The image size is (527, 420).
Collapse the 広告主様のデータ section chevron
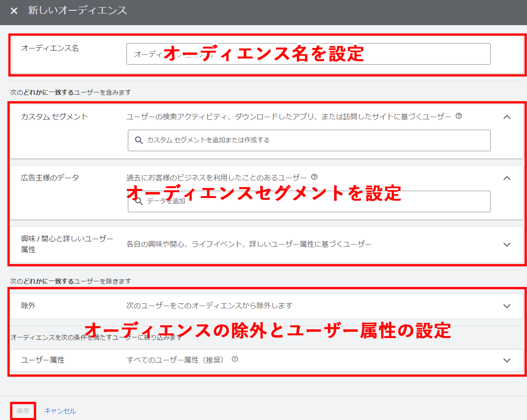click(x=507, y=178)
